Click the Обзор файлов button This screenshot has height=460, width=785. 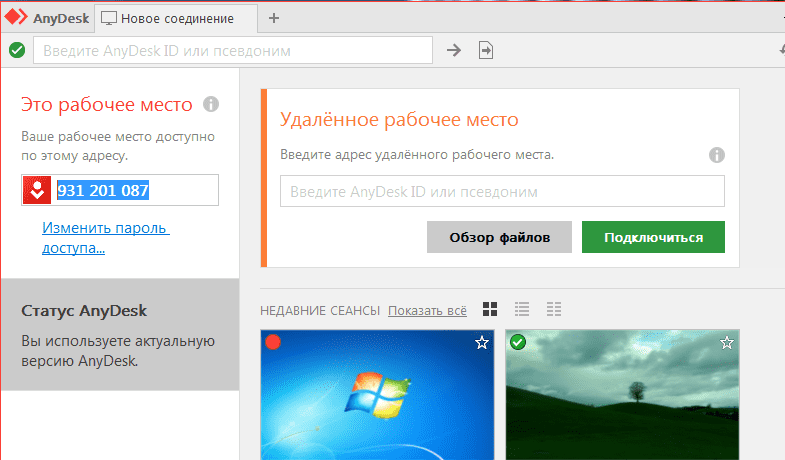[499, 237]
